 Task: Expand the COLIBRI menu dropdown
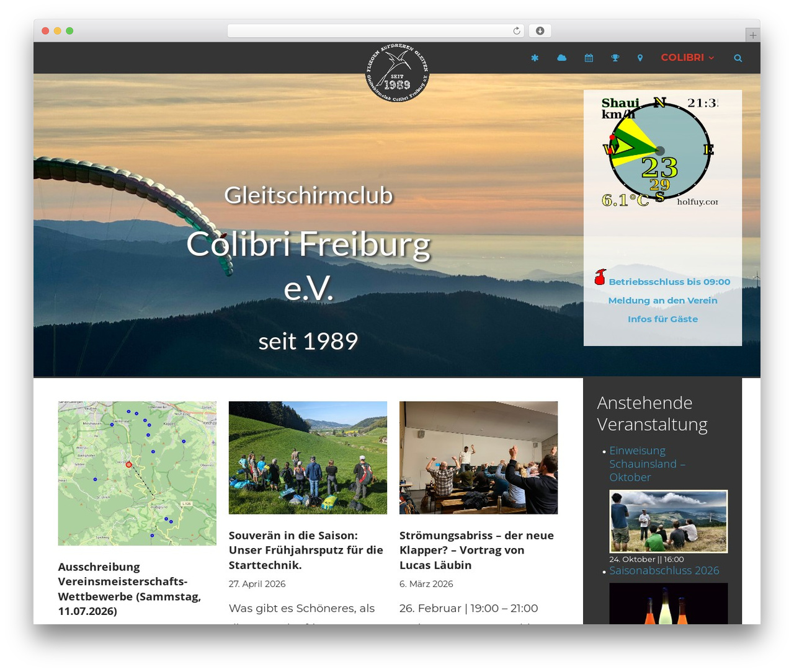pos(687,57)
